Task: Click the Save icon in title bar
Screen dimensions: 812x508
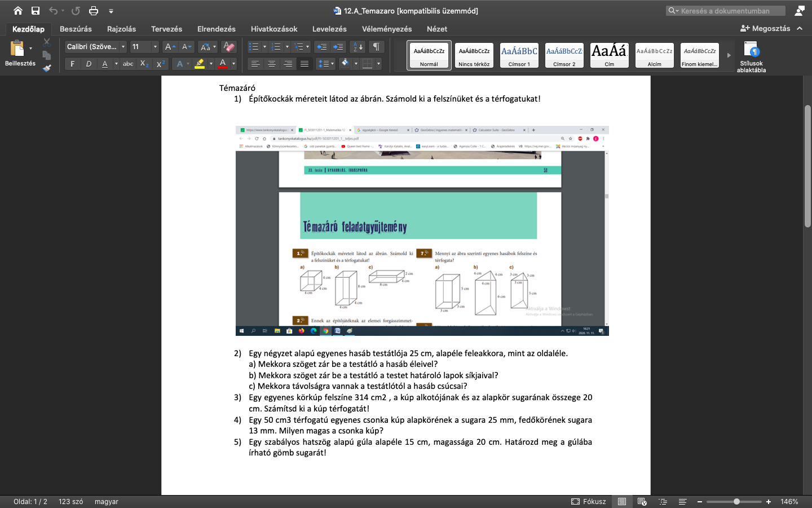Action: pos(36,11)
